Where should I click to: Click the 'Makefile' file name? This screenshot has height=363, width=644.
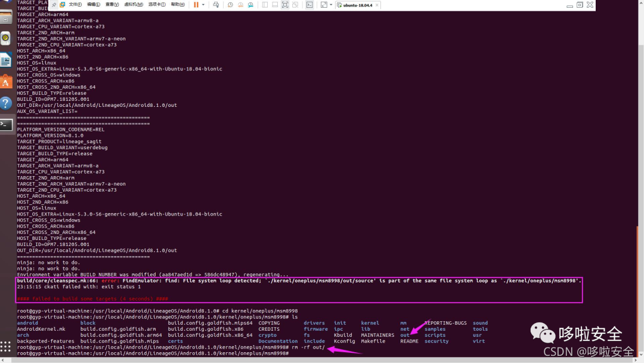pos(373,342)
